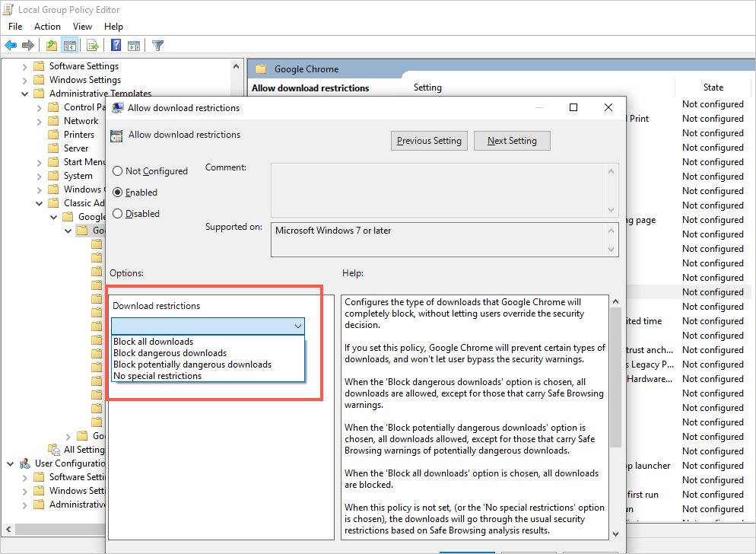Open Help via blue question mark icon
The height and width of the screenshot is (554, 756).
tap(116, 46)
